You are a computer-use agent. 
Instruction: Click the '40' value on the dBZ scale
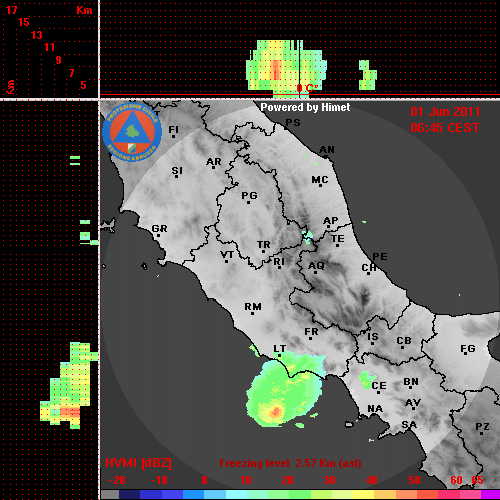point(372,480)
